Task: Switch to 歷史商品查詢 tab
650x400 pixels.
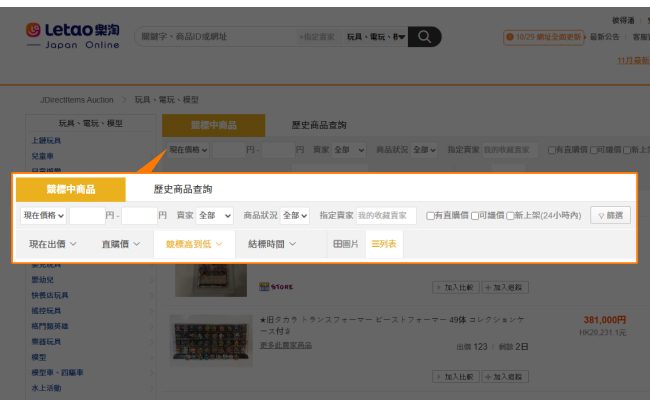Action: pos(182,189)
